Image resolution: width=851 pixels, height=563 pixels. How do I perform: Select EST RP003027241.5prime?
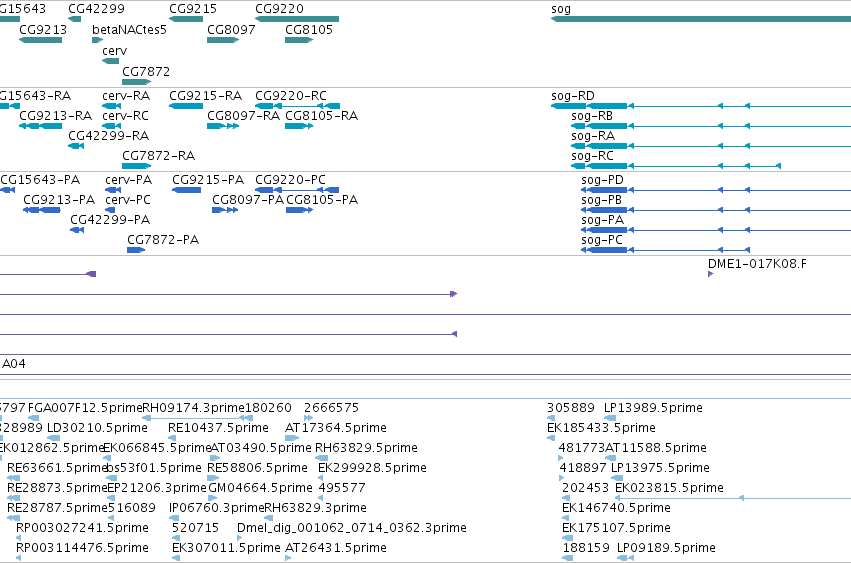(x=18, y=538)
